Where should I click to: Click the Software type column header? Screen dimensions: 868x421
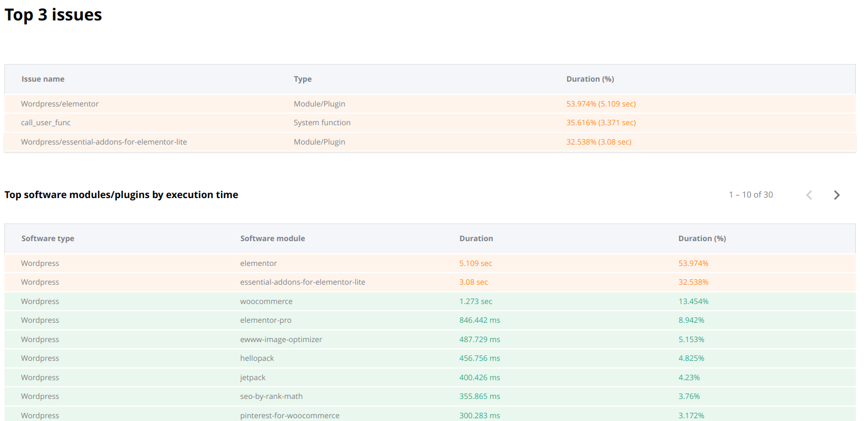coord(47,238)
